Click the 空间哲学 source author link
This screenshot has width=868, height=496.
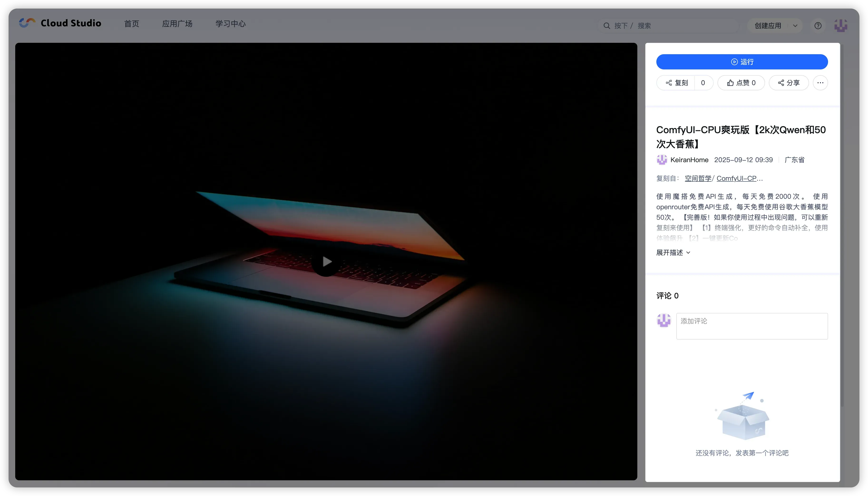coord(698,178)
